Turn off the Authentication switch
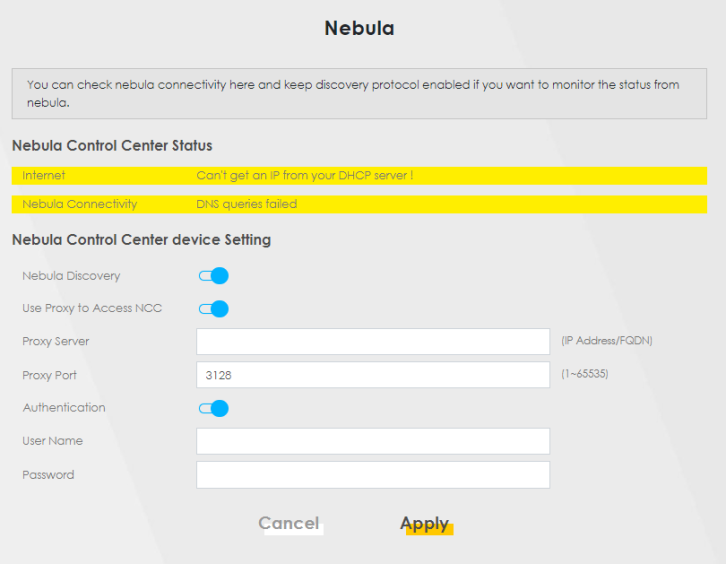The image size is (726, 564). tap(214, 408)
